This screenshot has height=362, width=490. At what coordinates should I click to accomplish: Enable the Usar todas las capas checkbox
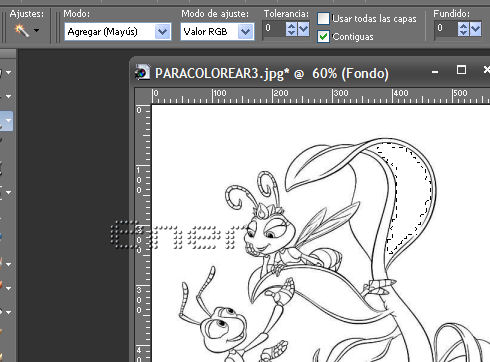[323, 19]
